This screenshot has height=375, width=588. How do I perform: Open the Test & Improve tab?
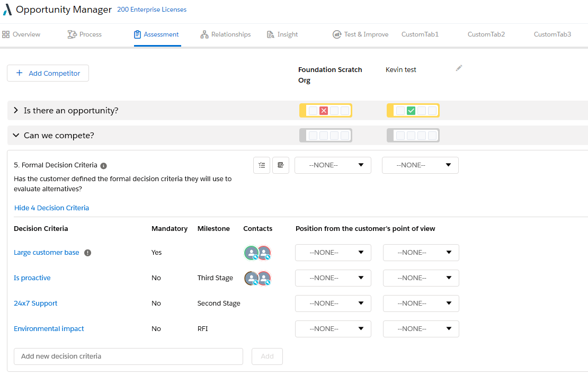[361, 34]
